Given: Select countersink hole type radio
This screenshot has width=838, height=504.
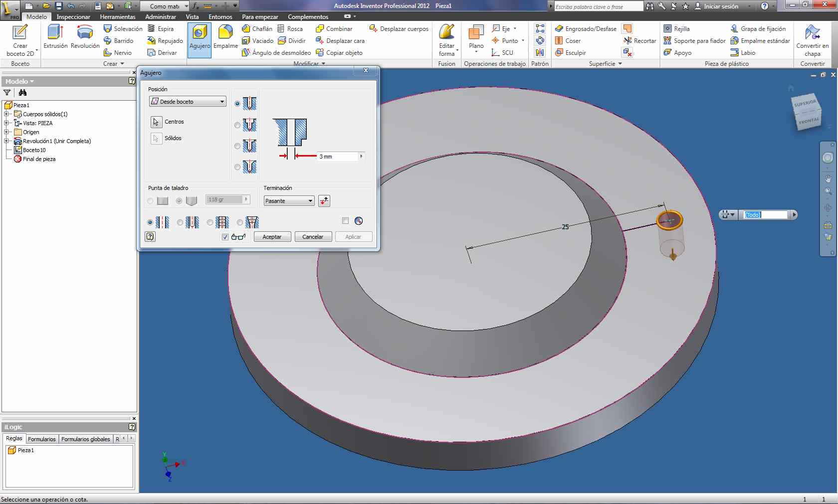Looking at the screenshot, I should pos(237,167).
